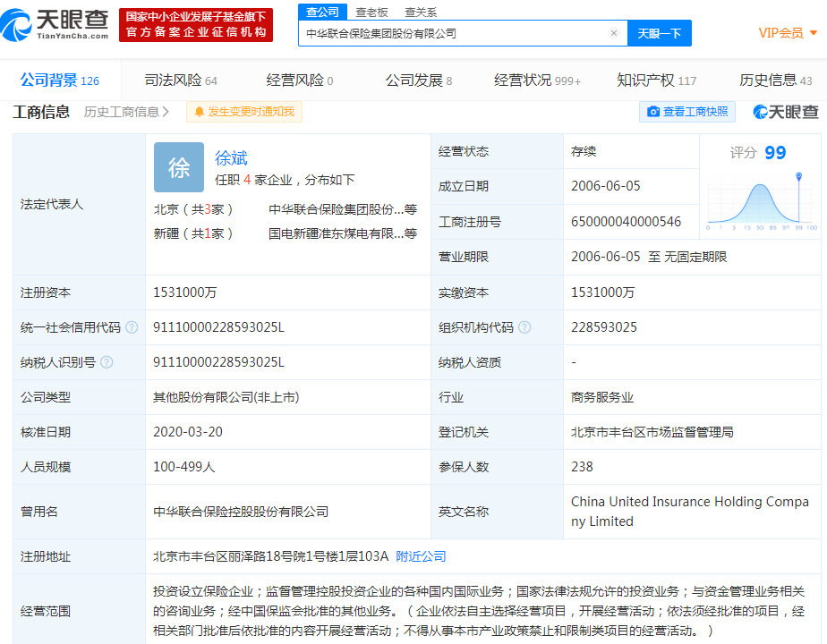Open the 公司背景 126 tab
This screenshot has width=827, height=644.
click(x=60, y=80)
